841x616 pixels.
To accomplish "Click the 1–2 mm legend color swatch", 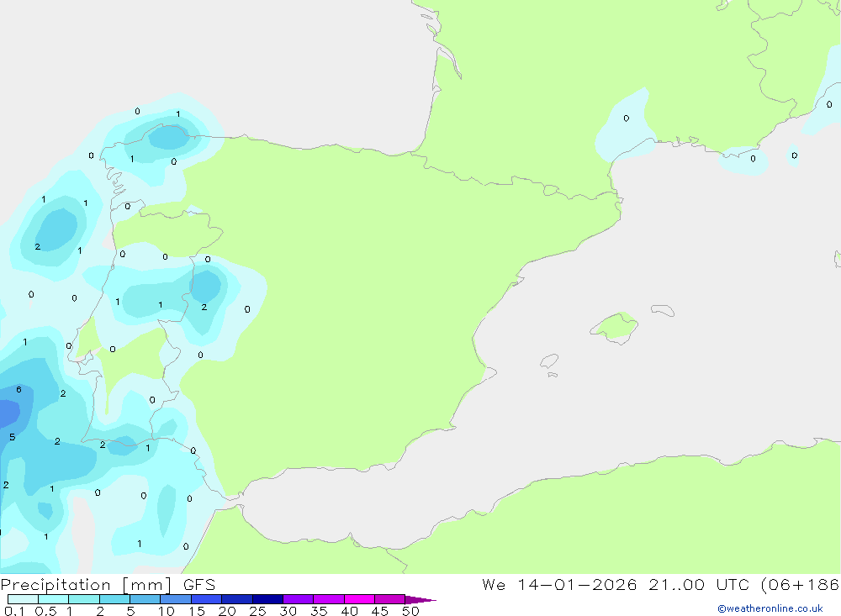I will pyautogui.click(x=84, y=599).
